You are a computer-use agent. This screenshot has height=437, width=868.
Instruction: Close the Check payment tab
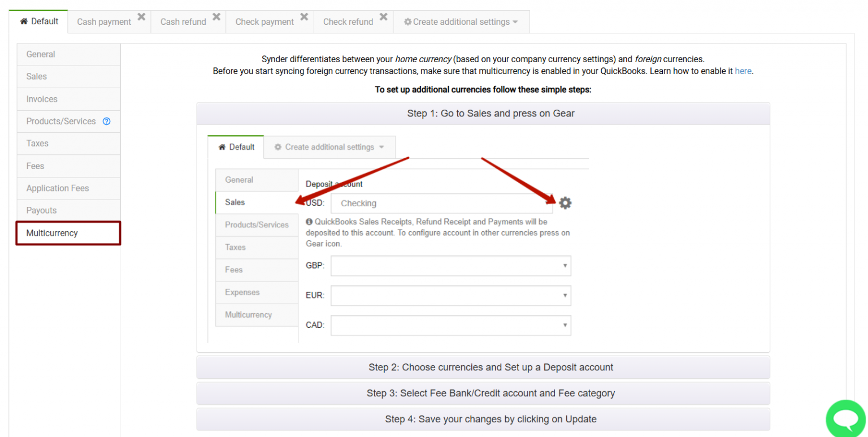(x=303, y=16)
